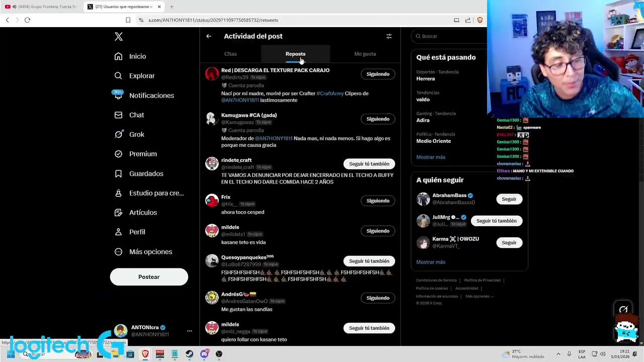The image size is (644, 362).
Task: Reload the page with refresh icon
Action: point(27,20)
